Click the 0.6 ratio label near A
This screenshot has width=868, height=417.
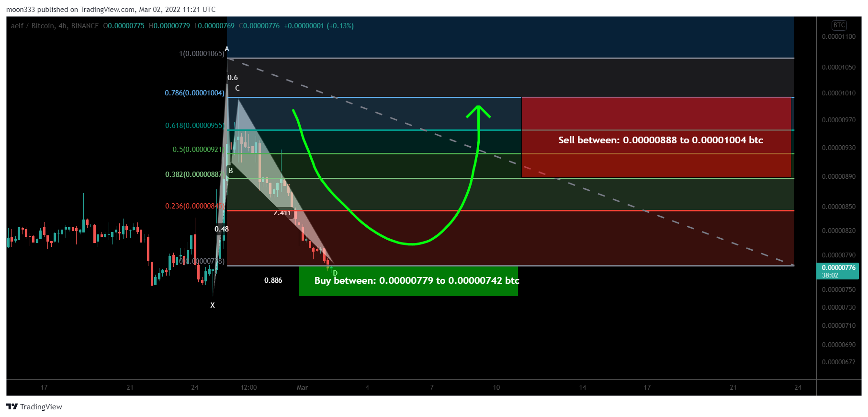233,78
